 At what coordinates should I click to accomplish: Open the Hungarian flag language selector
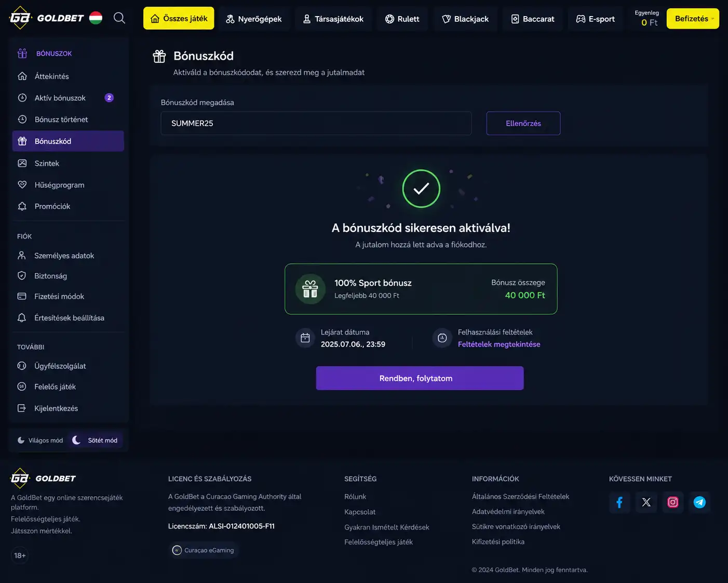point(96,18)
